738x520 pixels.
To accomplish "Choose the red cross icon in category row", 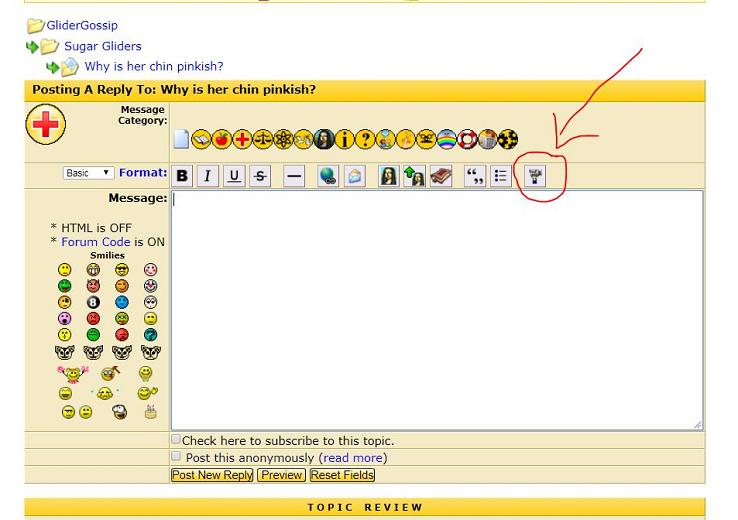I will pos(242,139).
